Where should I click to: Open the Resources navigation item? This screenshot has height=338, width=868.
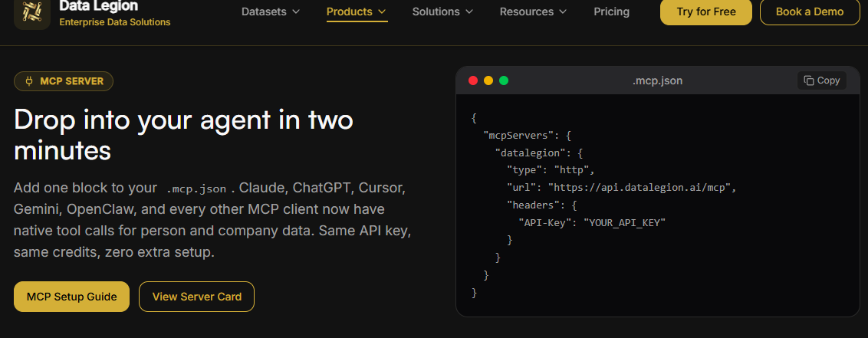pyautogui.click(x=534, y=11)
